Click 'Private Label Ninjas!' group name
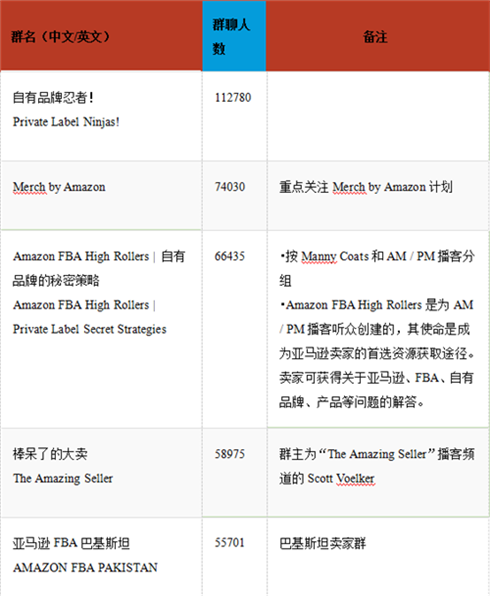 pos(66,122)
